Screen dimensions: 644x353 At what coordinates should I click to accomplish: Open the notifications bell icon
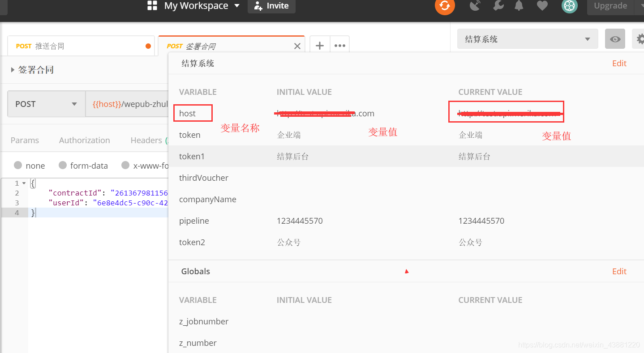[x=519, y=6]
